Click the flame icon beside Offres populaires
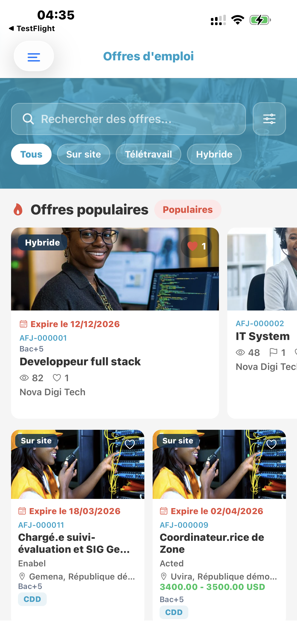Image resolution: width=297 pixels, height=644 pixels. 18,209
